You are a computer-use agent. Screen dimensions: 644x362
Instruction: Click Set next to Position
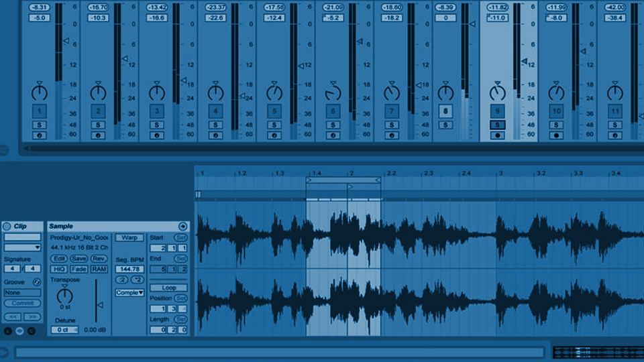pos(180,298)
